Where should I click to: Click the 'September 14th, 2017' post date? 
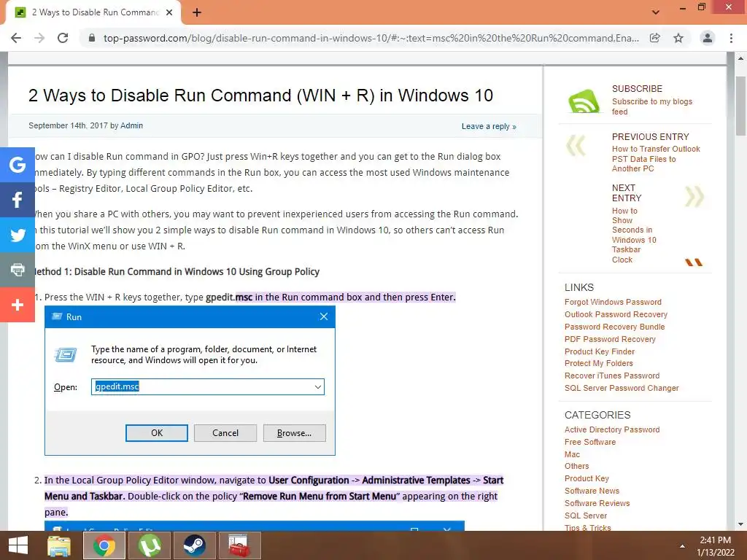pyautogui.click(x=68, y=125)
